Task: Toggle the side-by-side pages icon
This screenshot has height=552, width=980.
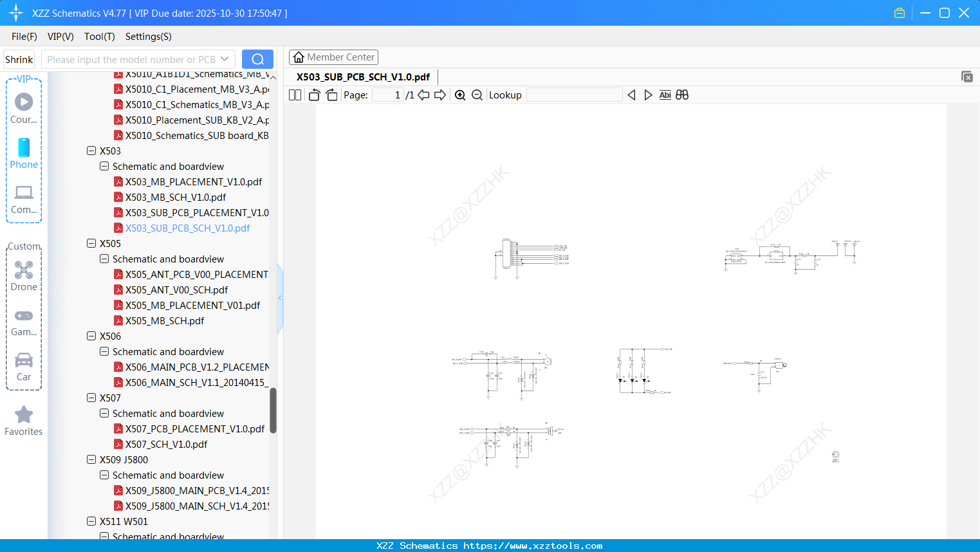Action: [x=294, y=95]
